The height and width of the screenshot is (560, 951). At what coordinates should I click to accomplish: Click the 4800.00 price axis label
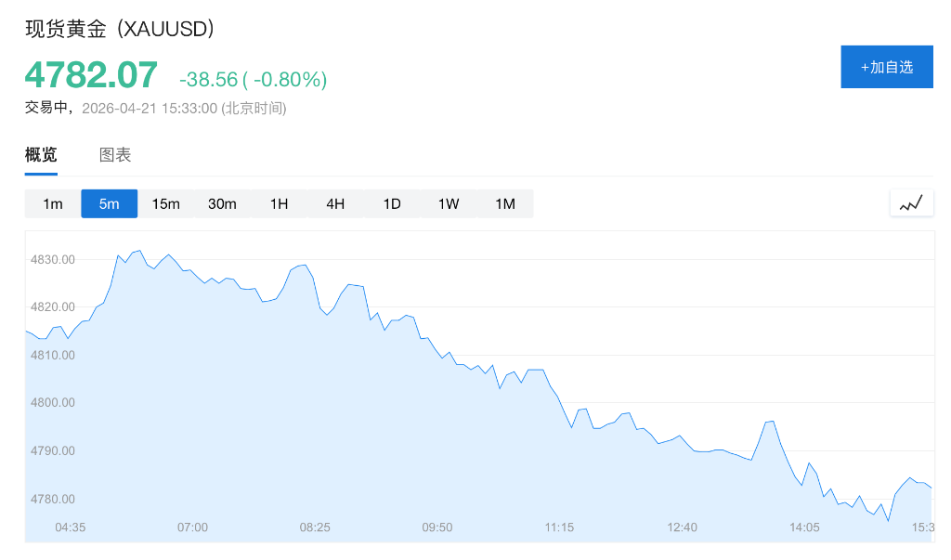(x=53, y=403)
